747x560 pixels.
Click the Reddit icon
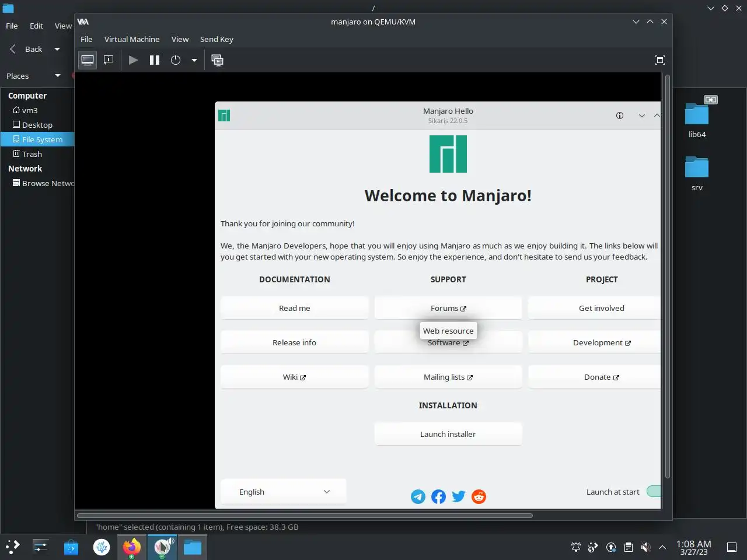point(479,496)
